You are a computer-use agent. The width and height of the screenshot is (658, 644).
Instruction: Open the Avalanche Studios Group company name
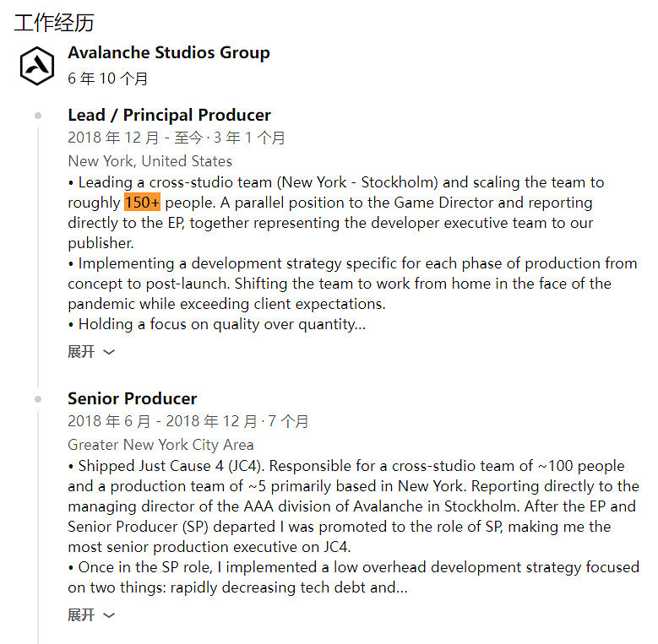(168, 52)
